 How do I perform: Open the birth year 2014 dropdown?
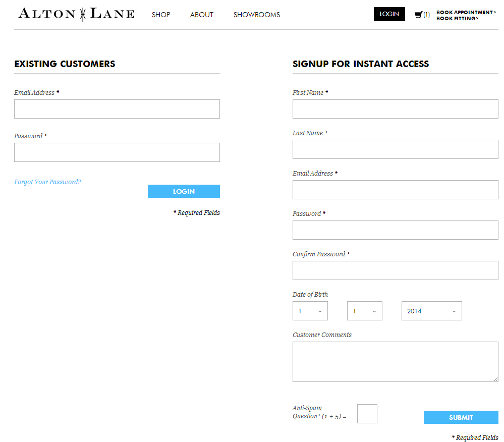432,311
